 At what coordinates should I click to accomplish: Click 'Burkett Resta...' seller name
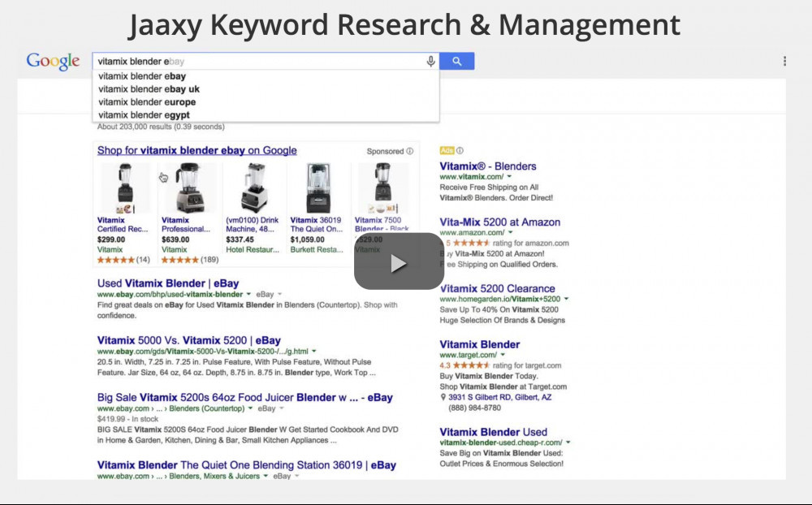317,249
